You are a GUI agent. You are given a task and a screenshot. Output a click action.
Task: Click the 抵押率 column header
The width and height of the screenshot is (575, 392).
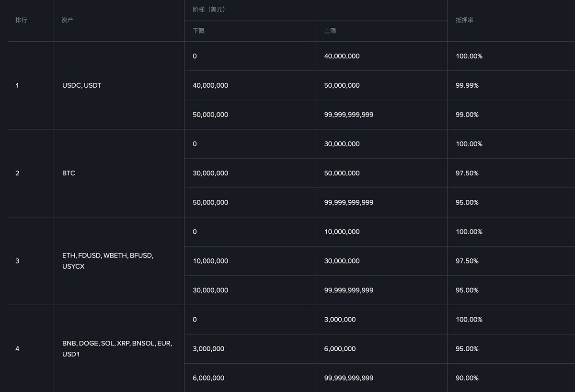pyautogui.click(x=464, y=20)
